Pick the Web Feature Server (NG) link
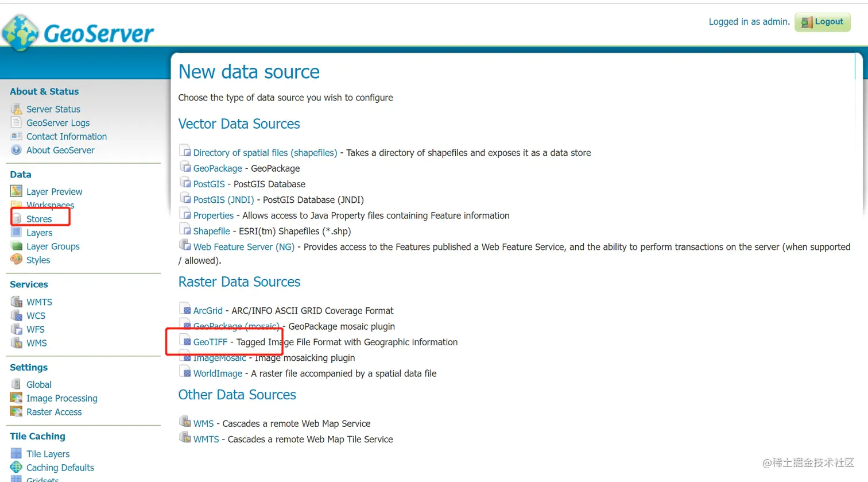Screen dimensions: 868x482 pos(243,246)
